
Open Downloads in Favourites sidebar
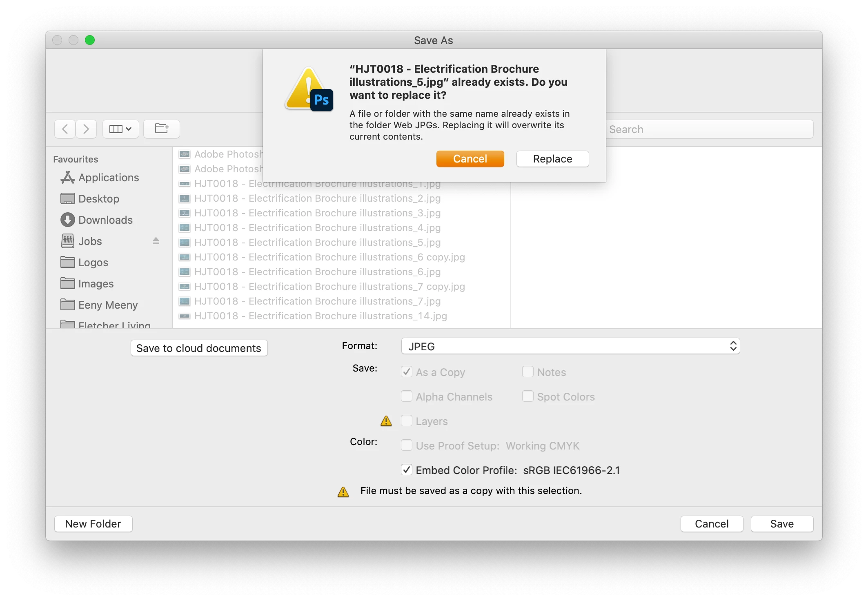click(x=105, y=220)
